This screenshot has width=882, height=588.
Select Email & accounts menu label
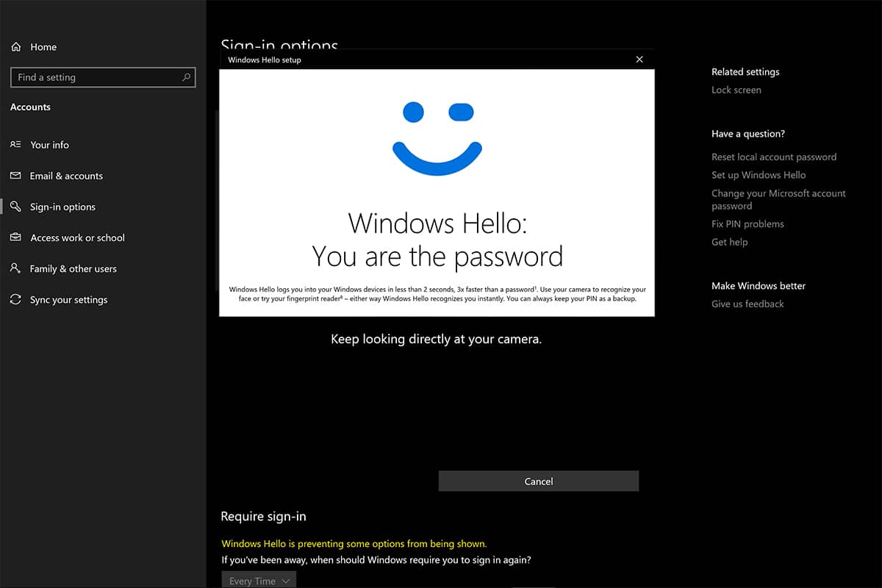pos(66,176)
